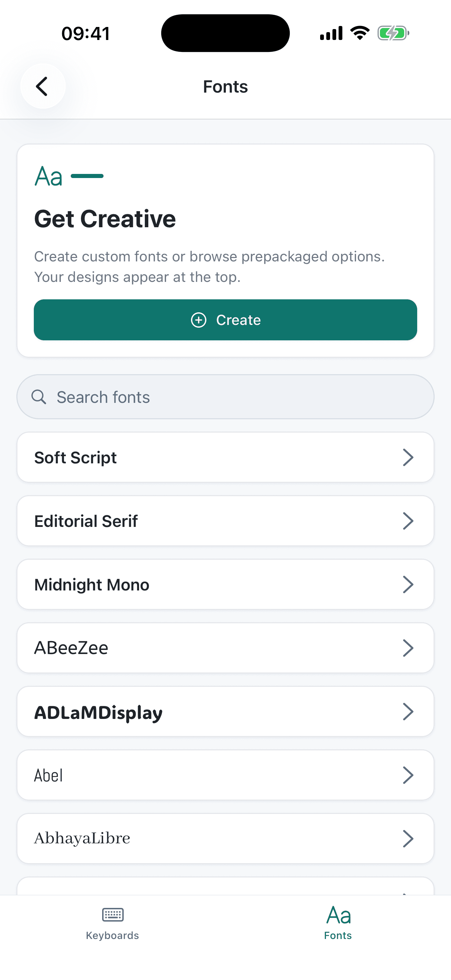Image resolution: width=451 pixels, height=980 pixels.
Task: Tap the Search fonts input field
Action: (225, 396)
